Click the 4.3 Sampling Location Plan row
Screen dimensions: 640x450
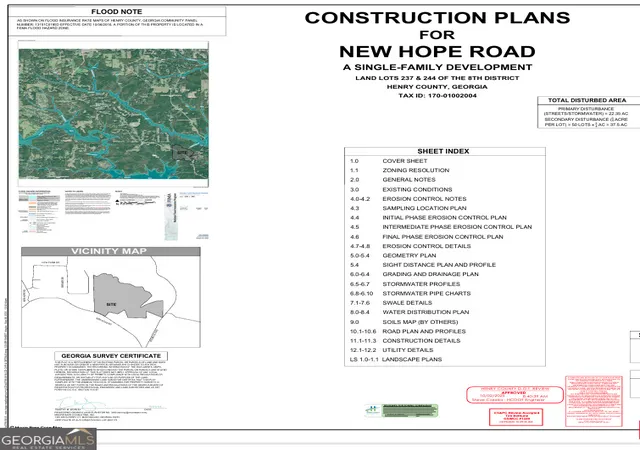408,208
